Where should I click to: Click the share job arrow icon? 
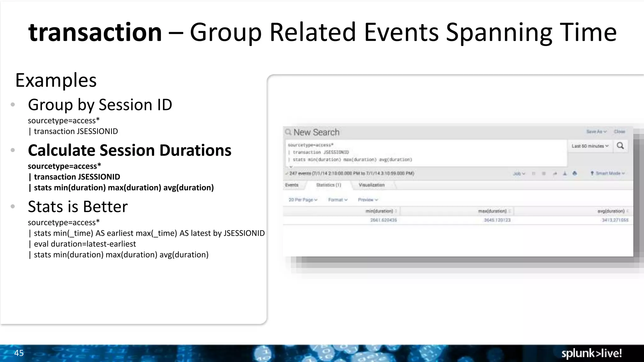(x=555, y=173)
